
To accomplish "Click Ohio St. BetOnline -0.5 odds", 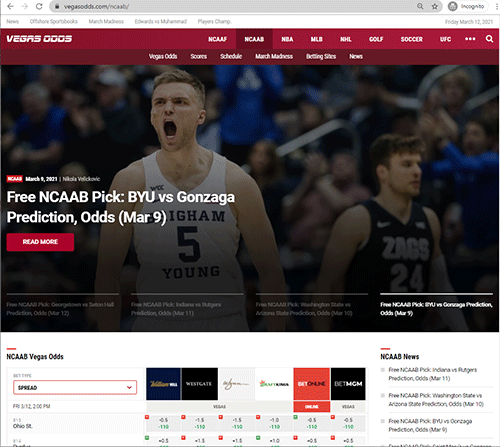I will click(x=312, y=423).
